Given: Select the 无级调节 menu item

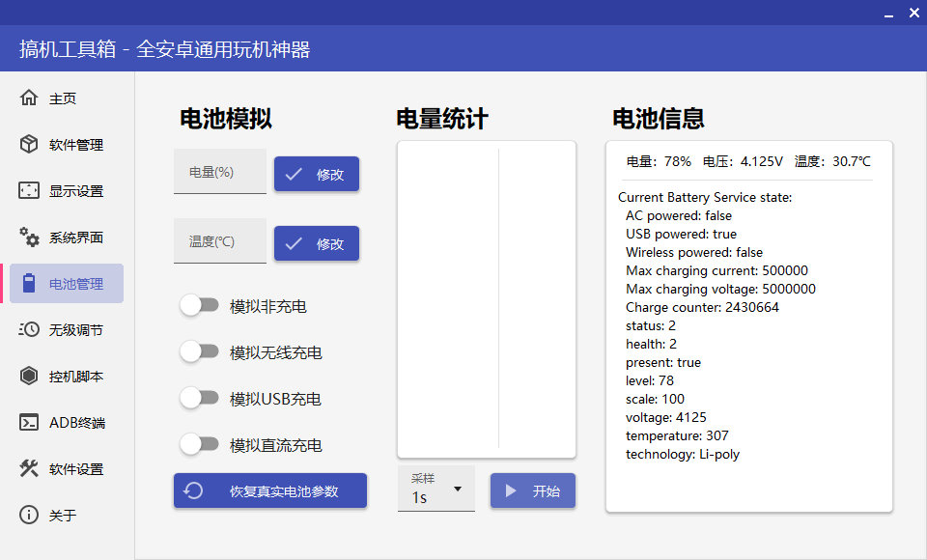Looking at the screenshot, I should click(x=67, y=330).
